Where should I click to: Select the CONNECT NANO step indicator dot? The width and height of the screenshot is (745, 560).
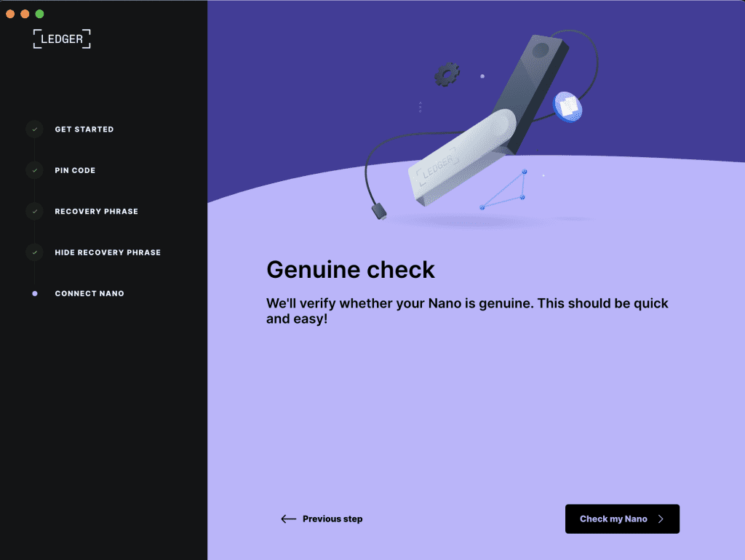click(34, 293)
